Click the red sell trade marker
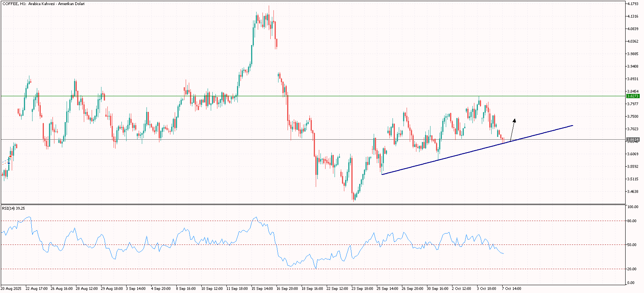The height and width of the screenshot is (293, 644). pos(10,156)
